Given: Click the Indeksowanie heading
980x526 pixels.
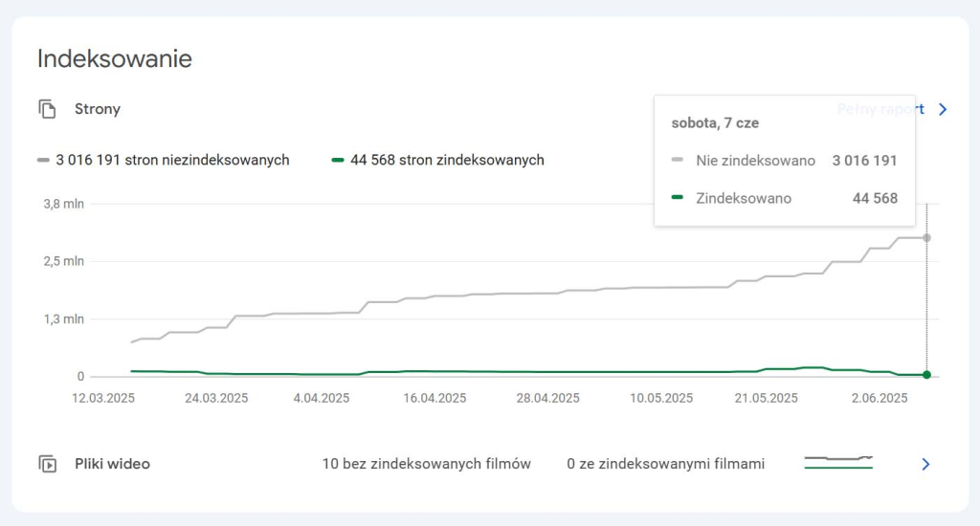Looking at the screenshot, I should 115,58.
